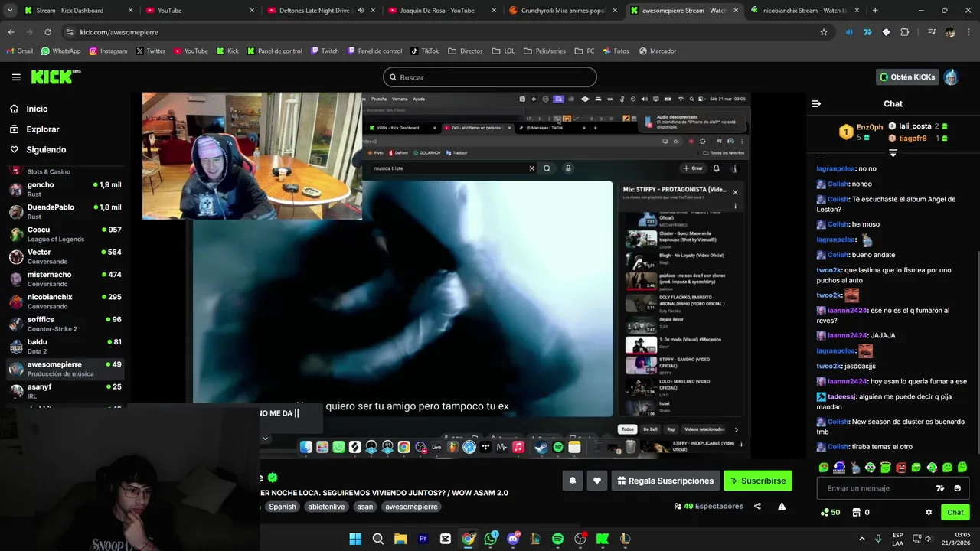This screenshot has width=980, height=551.
Task: Open Kick app in the taskbar
Action: pos(603,539)
